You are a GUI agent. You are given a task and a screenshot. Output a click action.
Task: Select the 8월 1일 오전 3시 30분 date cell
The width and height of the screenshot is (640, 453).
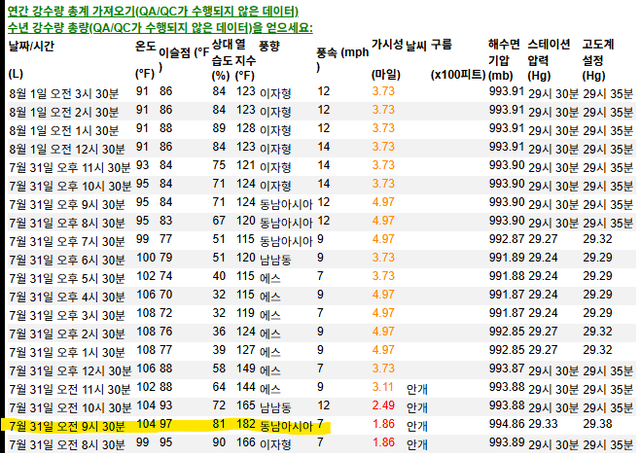point(62,91)
